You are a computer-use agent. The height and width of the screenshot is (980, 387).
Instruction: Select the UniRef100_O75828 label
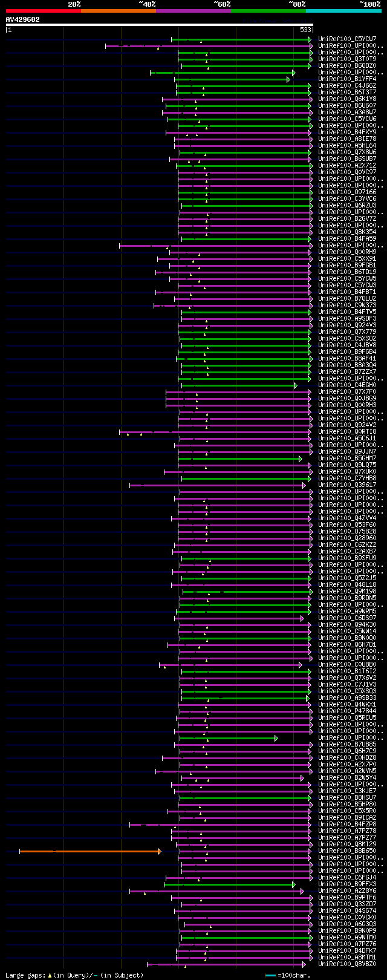point(347,531)
